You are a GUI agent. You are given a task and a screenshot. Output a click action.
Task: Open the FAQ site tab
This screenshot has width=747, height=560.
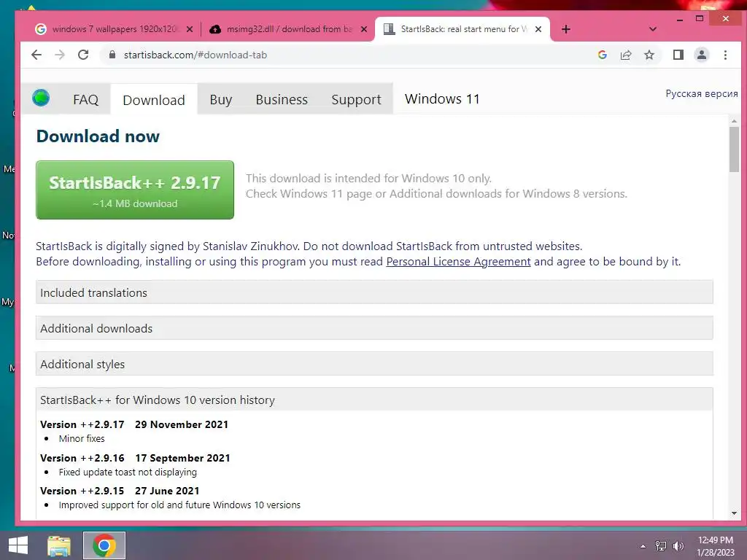pyautogui.click(x=86, y=99)
